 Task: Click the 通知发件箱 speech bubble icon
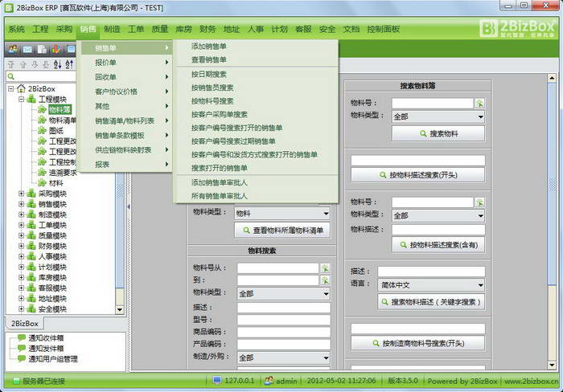click(x=22, y=348)
